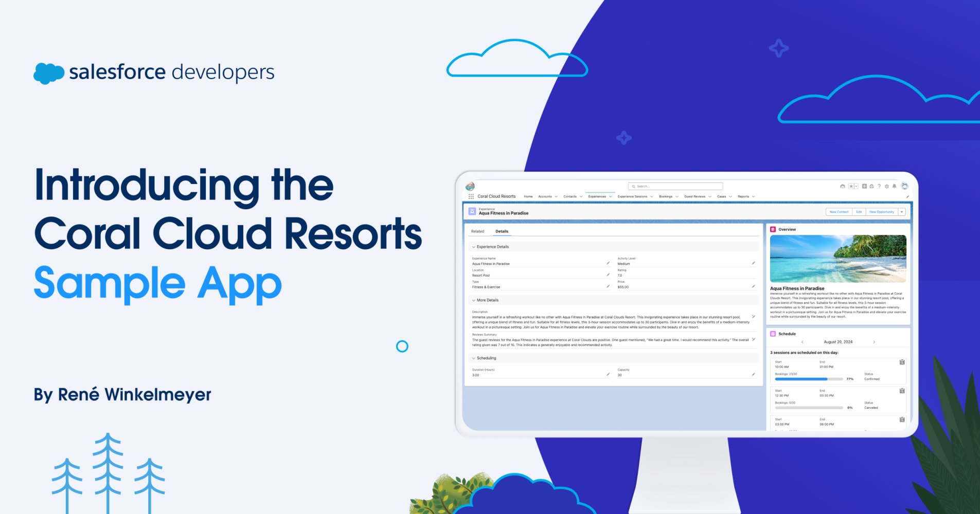Edit the Description field pencil icon
The height and width of the screenshot is (514, 980).
754,318
